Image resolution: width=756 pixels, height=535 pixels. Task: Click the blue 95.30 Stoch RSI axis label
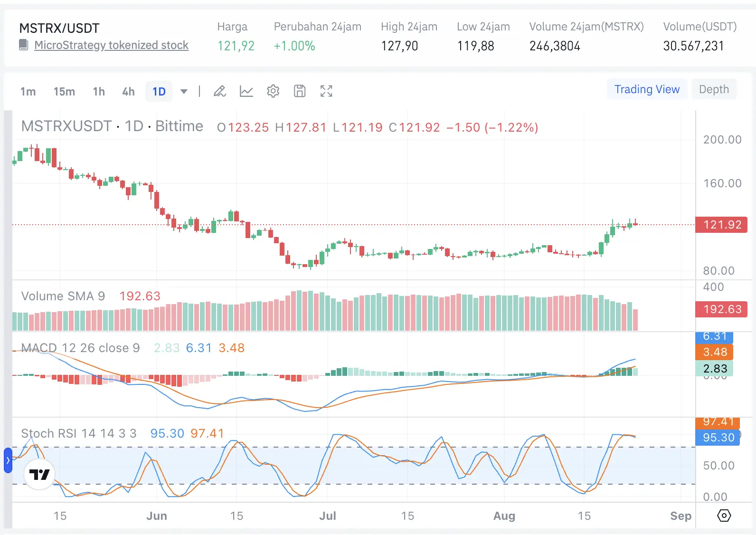(x=718, y=438)
